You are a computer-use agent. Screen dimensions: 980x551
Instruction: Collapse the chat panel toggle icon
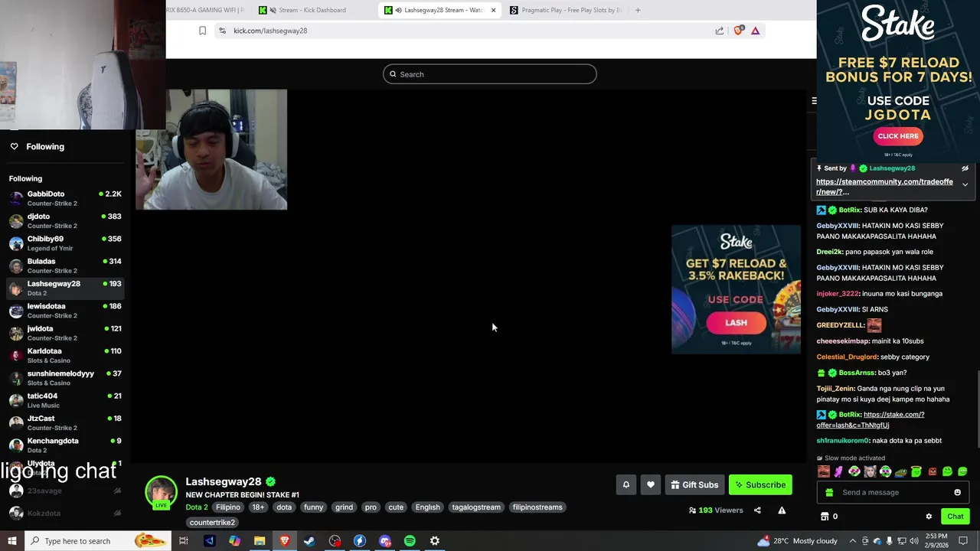click(x=814, y=100)
